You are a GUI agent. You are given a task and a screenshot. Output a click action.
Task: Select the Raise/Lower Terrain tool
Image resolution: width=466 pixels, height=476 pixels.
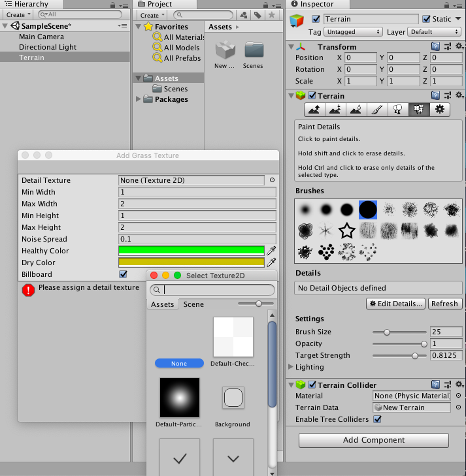click(x=314, y=110)
